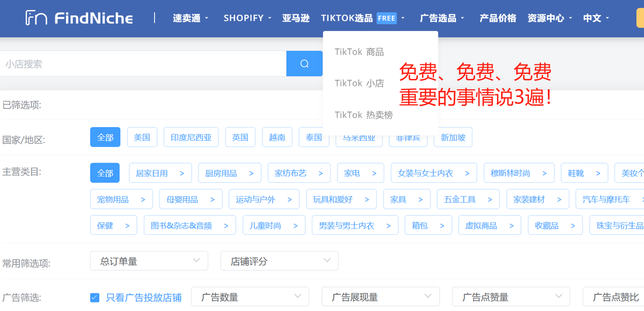This screenshot has width=644, height=311.
Task: Expand the 收藏品 category
Action: click(555, 226)
